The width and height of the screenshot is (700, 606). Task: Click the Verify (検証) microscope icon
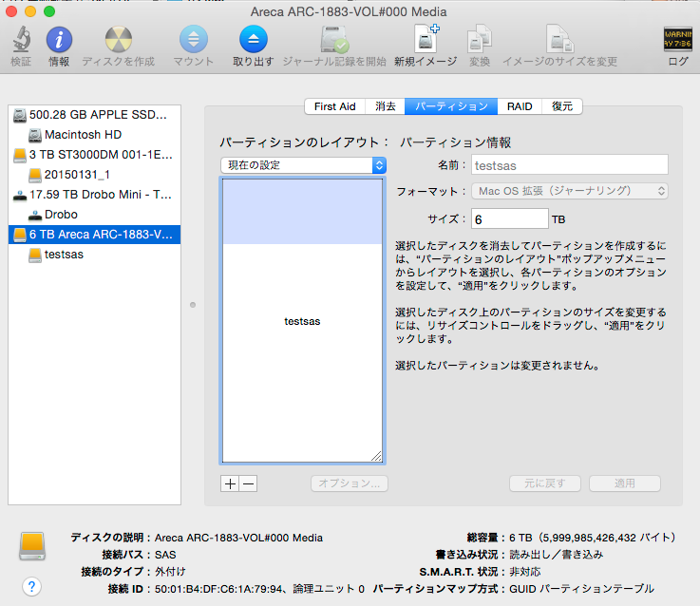(21, 39)
